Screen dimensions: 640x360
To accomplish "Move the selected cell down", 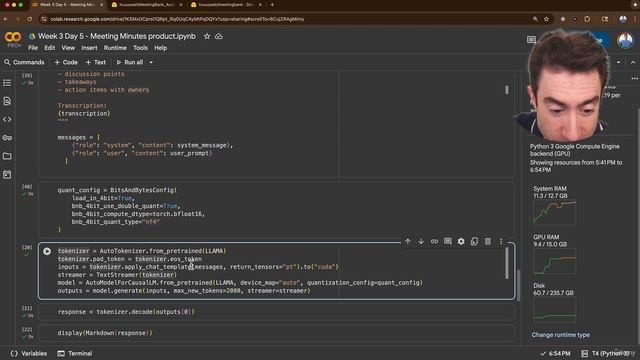I will [421, 242].
